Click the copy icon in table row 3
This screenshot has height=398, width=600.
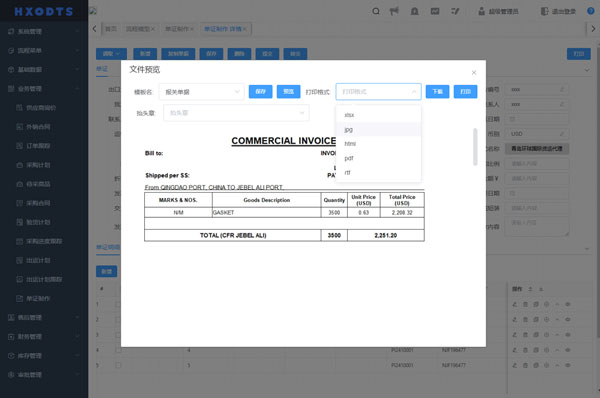tap(536, 334)
